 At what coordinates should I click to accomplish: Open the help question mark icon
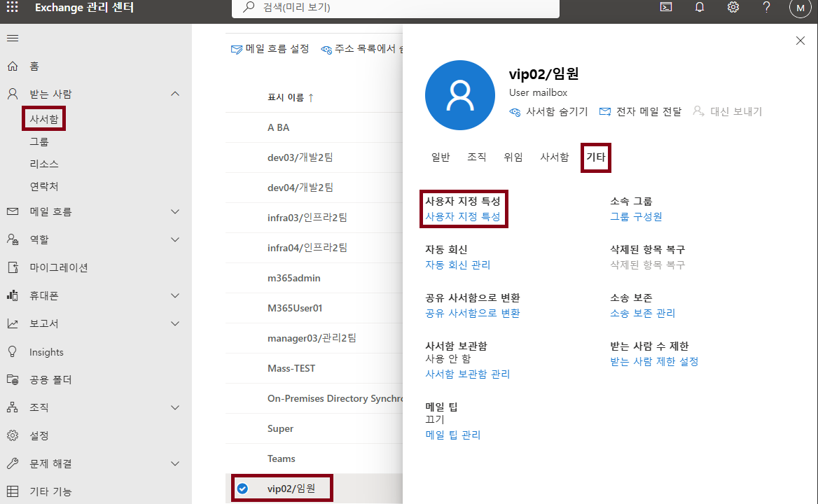pos(766,7)
